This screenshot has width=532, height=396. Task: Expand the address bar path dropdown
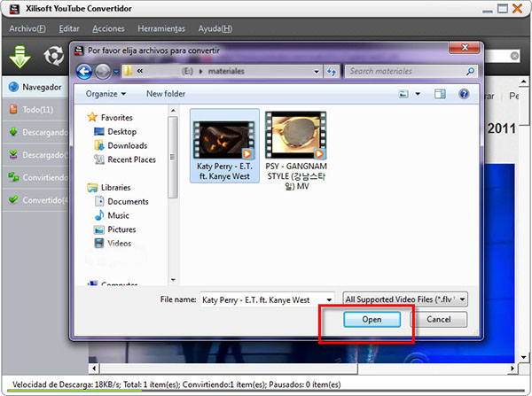(x=317, y=72)
